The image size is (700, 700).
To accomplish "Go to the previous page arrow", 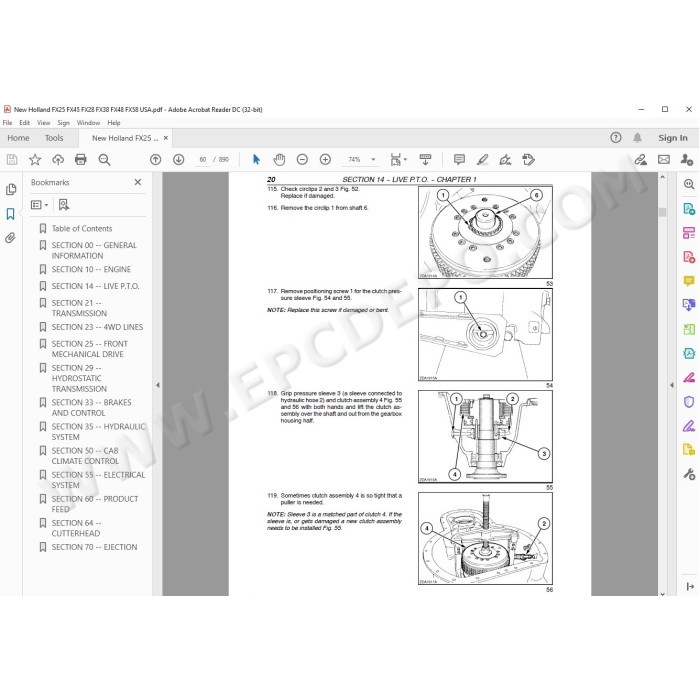I will (x=155, y=159).
